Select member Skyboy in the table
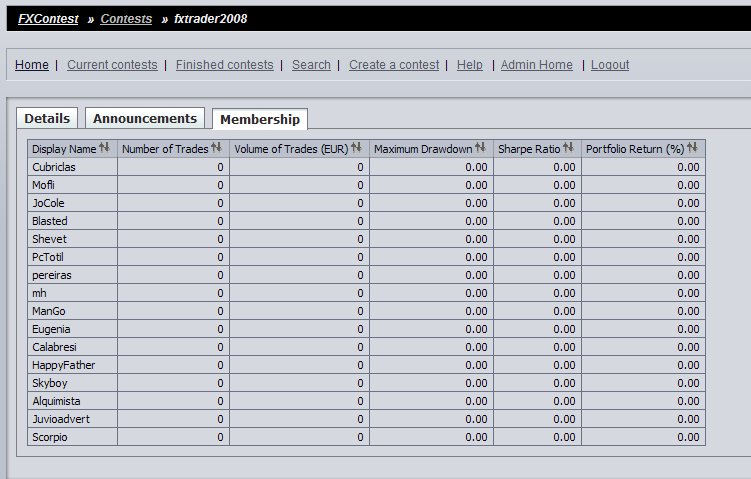Image resolution: width=751 pixels, height=479 pixels. [x=49, y=383]
